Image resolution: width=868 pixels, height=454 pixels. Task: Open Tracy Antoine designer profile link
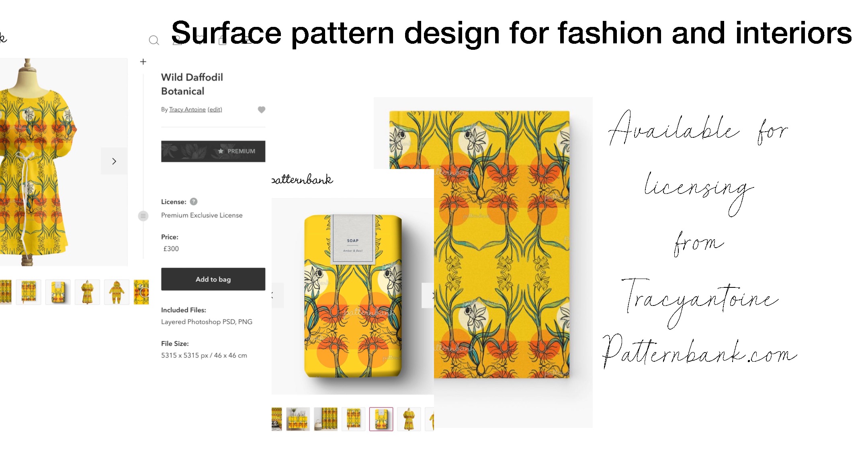pos(187,109)
